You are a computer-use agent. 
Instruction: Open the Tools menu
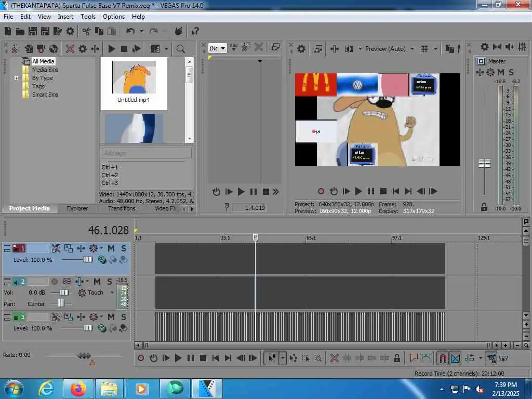click(x=88, y=17)
